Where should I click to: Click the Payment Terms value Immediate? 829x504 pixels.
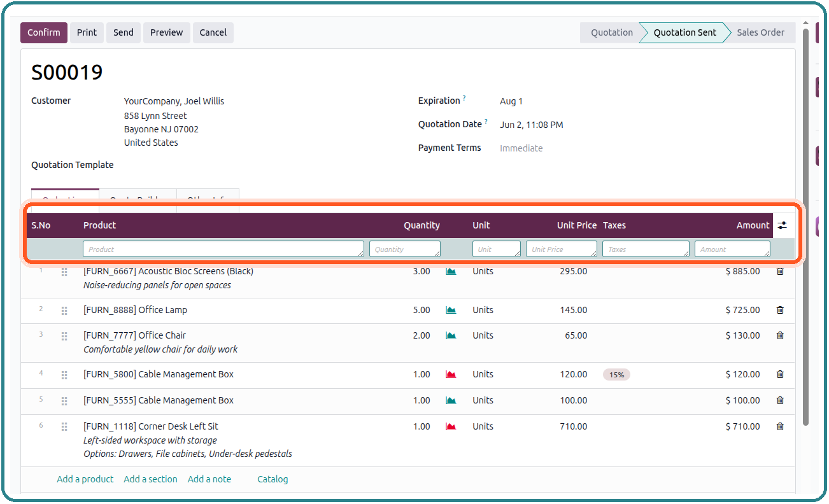pyautogui.click(x=521, y=148)
